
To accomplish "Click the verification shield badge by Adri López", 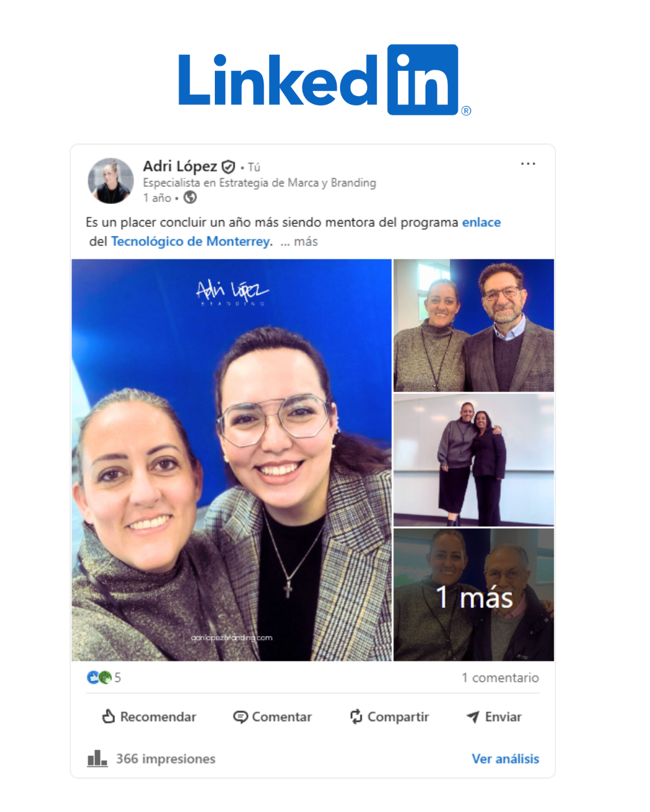I will coord(228,167).
